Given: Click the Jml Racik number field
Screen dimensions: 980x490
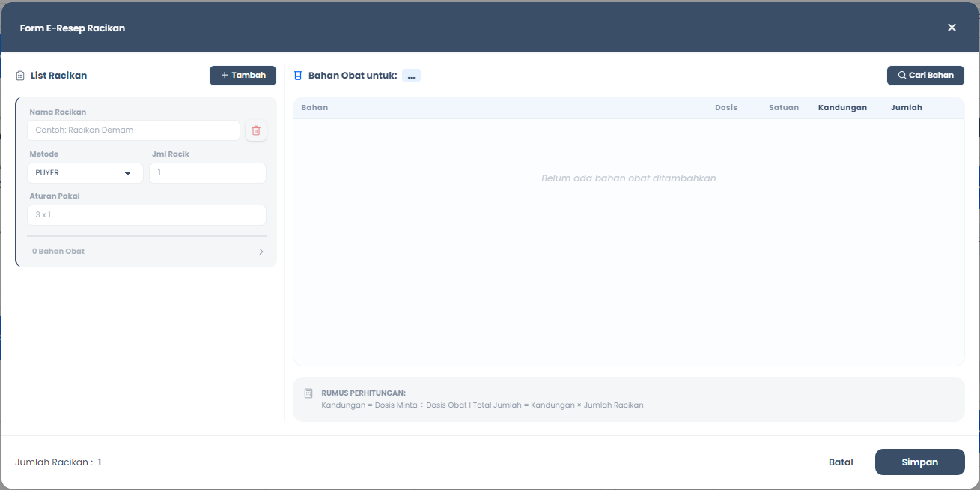Looking at the screenshot, I should [207, 173].
